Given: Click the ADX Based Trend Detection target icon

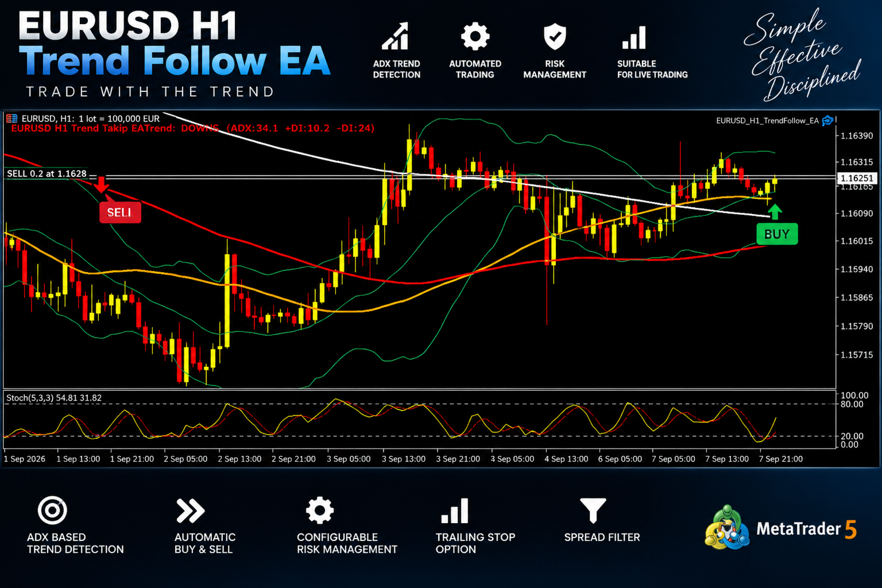Looking at the screenshot, I should pos(52,510).
